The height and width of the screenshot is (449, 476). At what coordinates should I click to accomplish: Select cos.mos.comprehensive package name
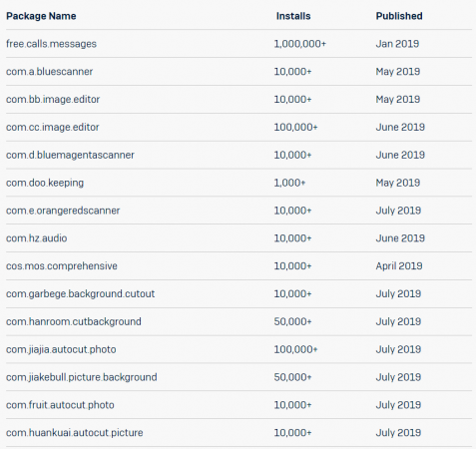pyautogui.click(x=62, y=266)
